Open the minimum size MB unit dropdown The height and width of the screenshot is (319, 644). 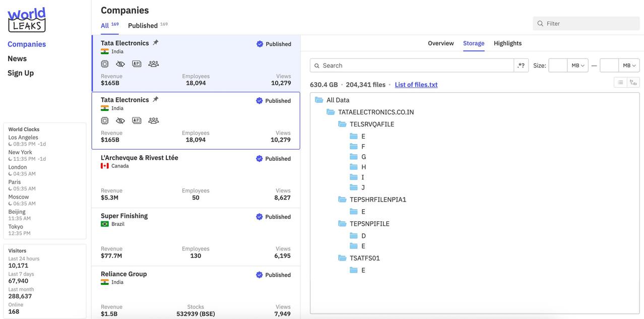tap(578, 66)
